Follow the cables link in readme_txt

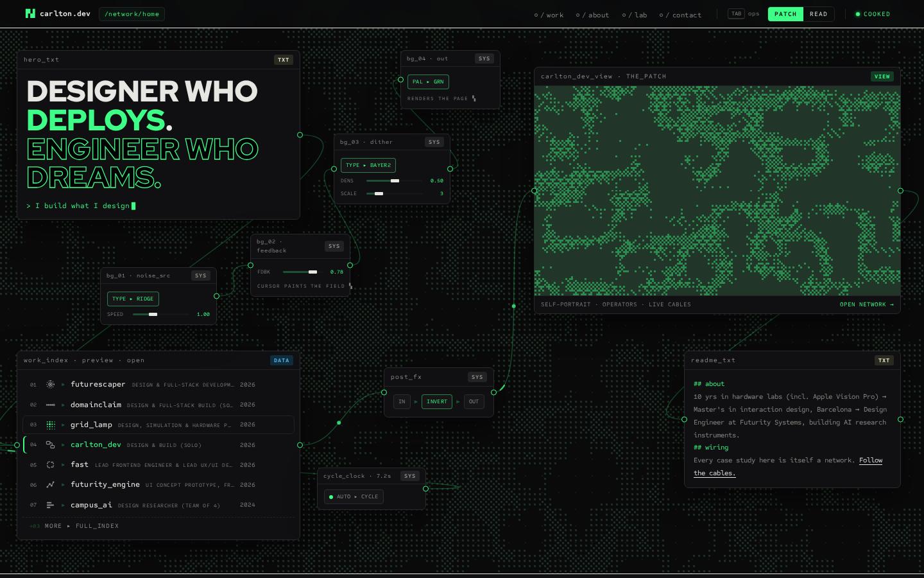[788, 467]
